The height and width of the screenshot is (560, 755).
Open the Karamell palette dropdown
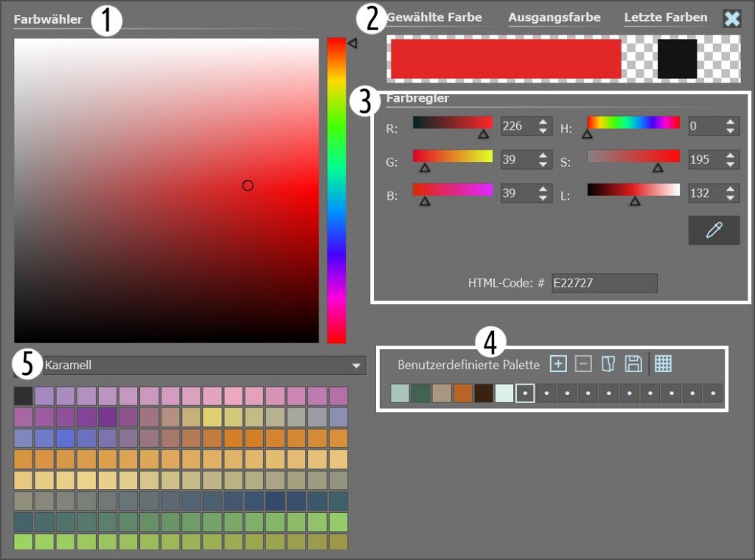pos(357,365)
